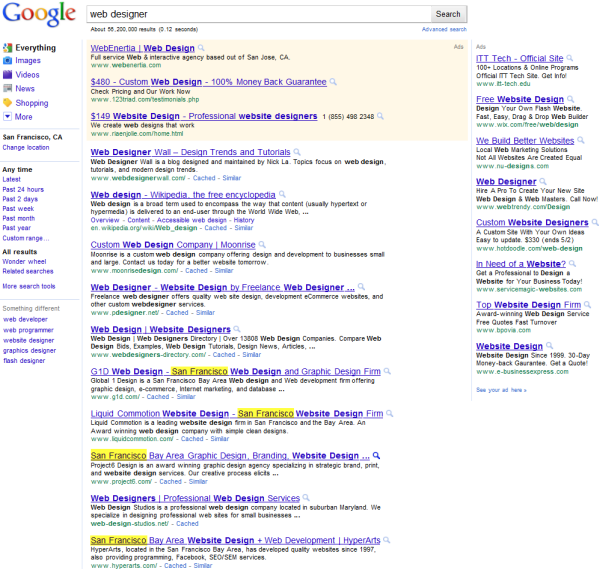This screenshot has width=600, height=569.
Task: Click Change location link
Action: tap(26, 147)
